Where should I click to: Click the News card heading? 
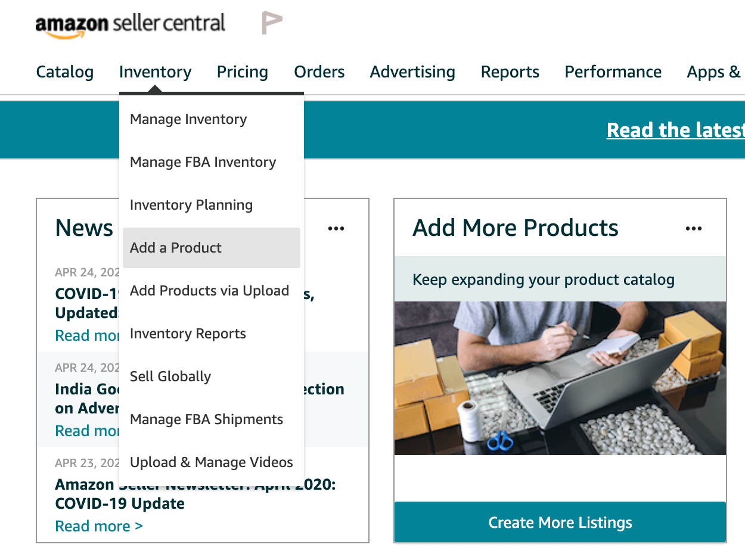click(x=84, y=228)
